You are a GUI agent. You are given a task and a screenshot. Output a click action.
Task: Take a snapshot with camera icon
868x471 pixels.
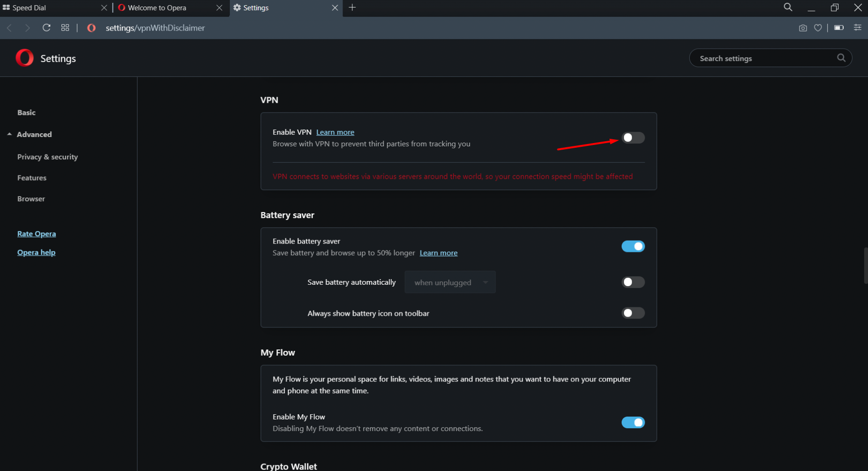tap(803, 28)
